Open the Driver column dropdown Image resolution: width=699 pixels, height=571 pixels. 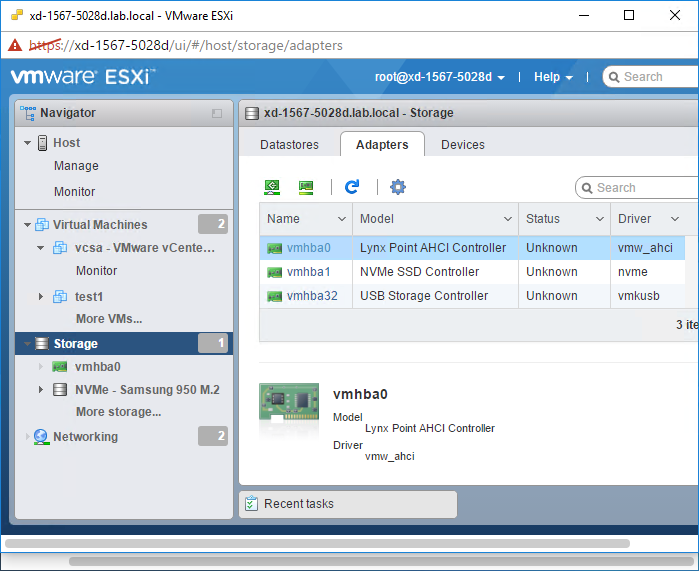click(675, 219)
